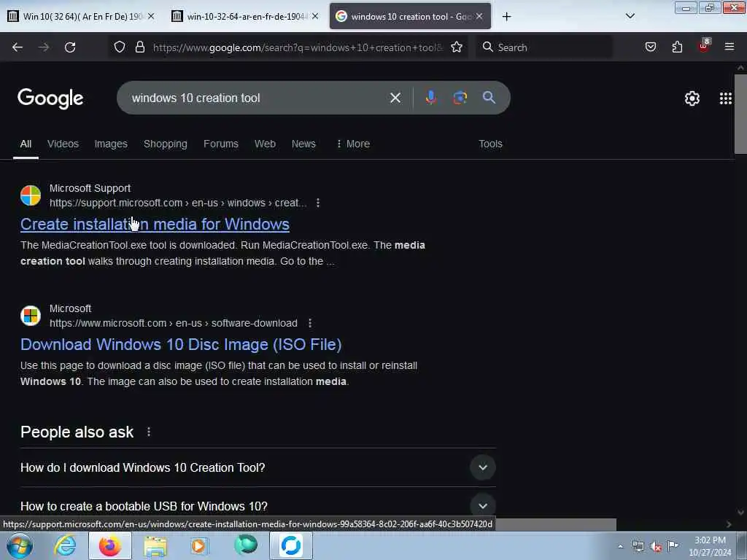Click the blue sync taskbar app icon

point(291,545)
